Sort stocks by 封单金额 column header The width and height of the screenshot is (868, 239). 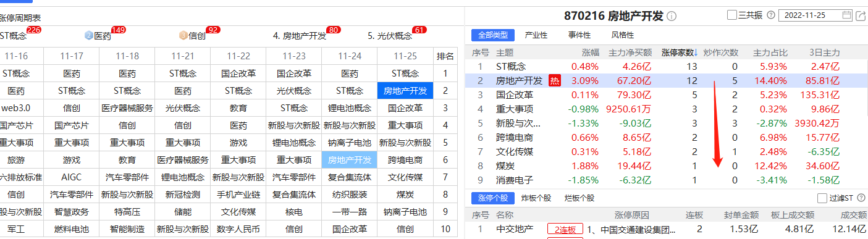(x=741, y=215)
